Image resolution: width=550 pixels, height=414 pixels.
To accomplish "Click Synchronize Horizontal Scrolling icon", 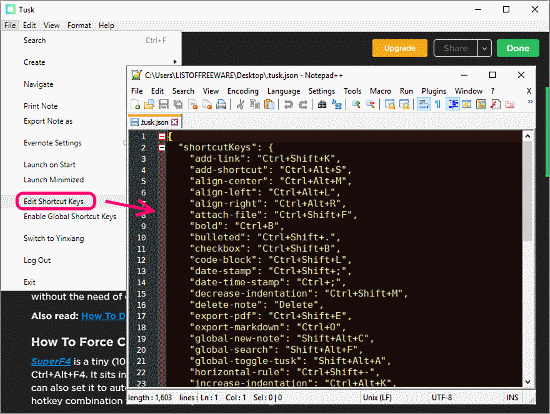I will point(404,104).
